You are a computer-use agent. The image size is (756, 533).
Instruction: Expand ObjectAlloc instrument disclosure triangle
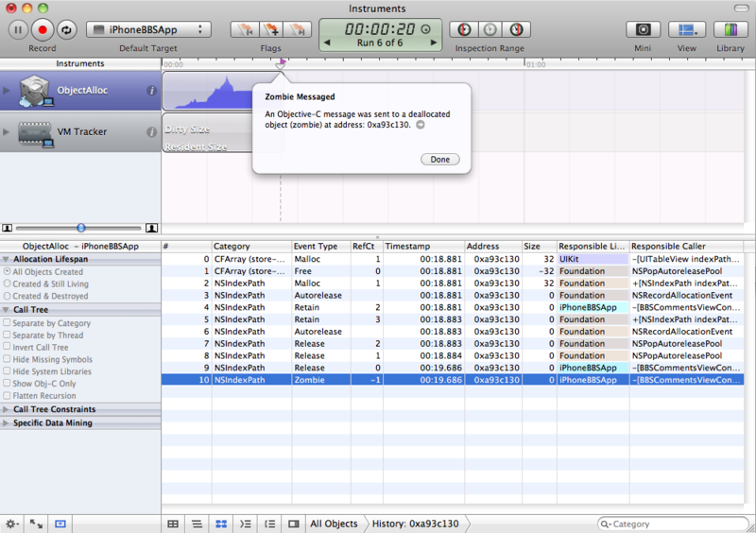pyautogui.click(x=7, y=90)
